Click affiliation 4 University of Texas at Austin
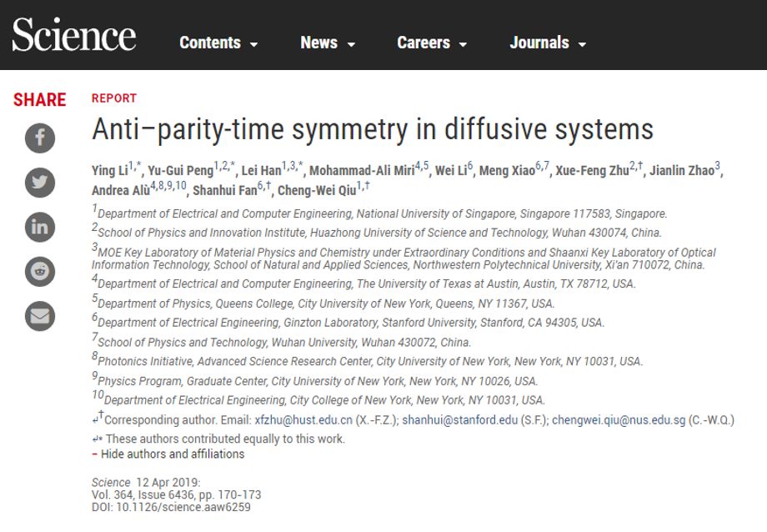The width and height of the screenshot is (767, 532). pos(363,283)
